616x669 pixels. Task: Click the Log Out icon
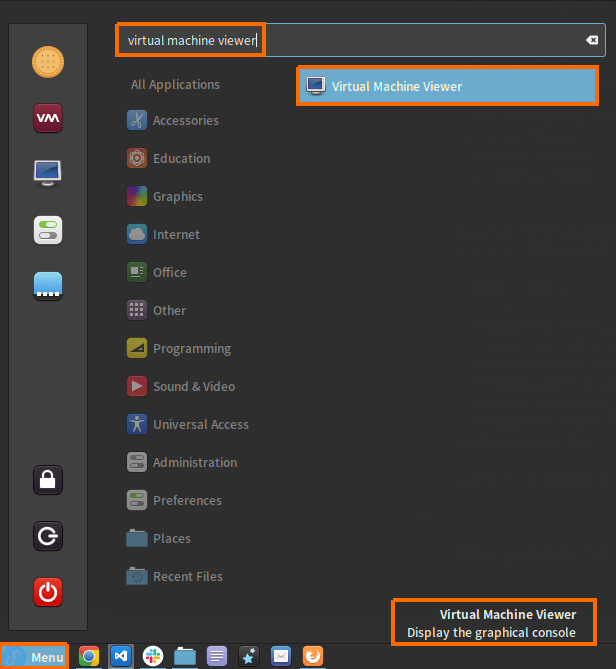click(48, 536)
